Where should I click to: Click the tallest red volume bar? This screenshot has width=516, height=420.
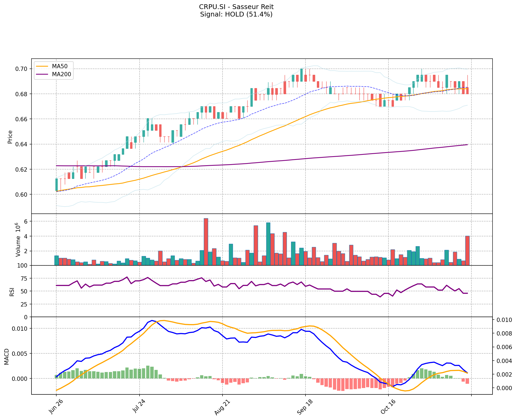pyautogui.click(x=206, y=242)
